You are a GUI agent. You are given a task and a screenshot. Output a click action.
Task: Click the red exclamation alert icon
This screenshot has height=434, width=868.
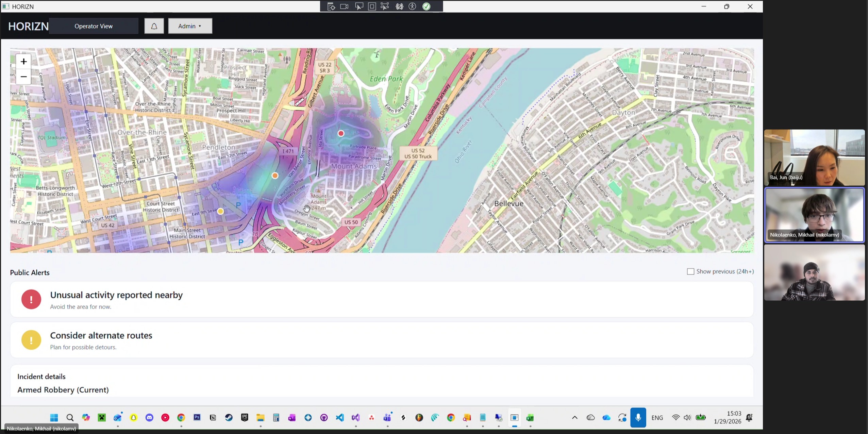click(x=31, y=299)
